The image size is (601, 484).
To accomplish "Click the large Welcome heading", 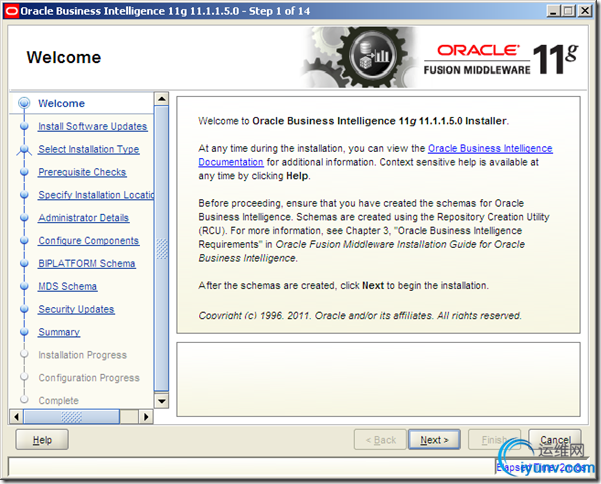I will [x=64, y=57].
